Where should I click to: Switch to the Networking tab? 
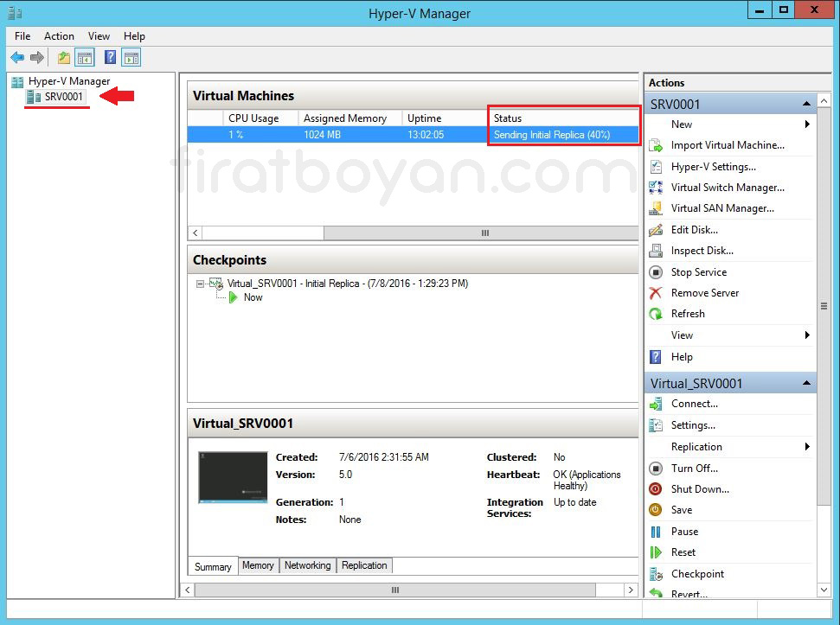tap(307, 565)
